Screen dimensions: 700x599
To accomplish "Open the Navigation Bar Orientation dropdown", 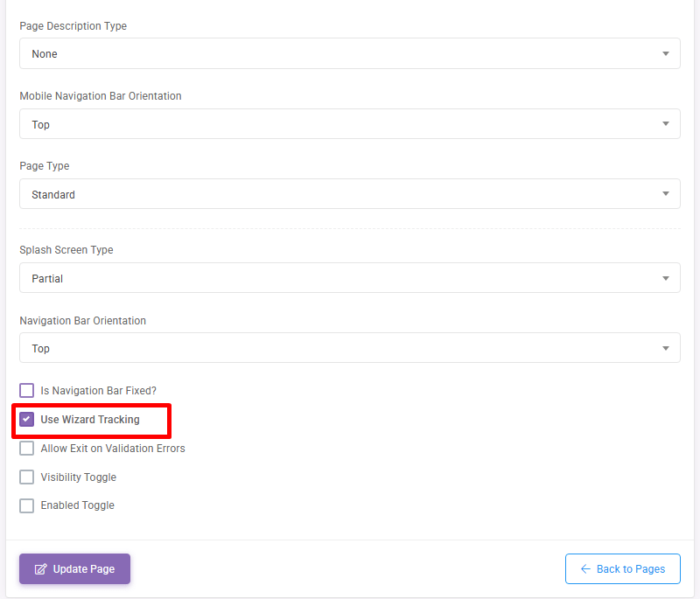I will (349, 347).
